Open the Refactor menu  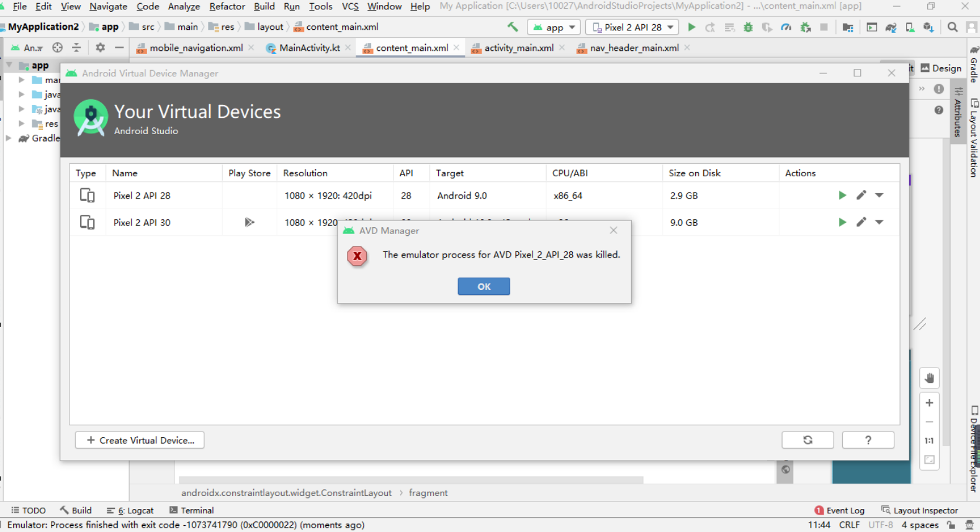tap(227, 6)
